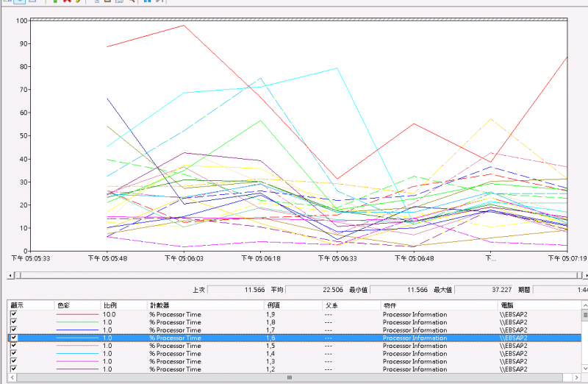Click the red X Delete counter icon
Screen dimensions: 588x384
coord(66,1)
